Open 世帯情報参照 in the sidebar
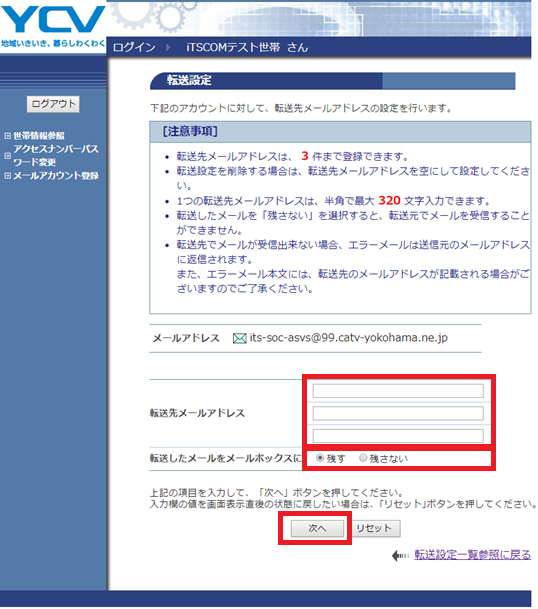The height and width of the screenshot is (609, 538). tap(39, 136)
